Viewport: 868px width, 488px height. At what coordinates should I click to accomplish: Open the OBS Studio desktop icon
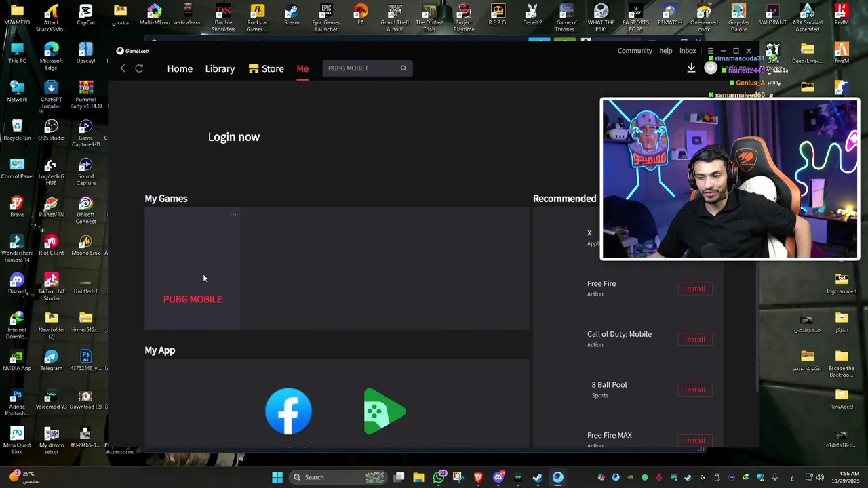pyautogui.click(x=52, y=131)
